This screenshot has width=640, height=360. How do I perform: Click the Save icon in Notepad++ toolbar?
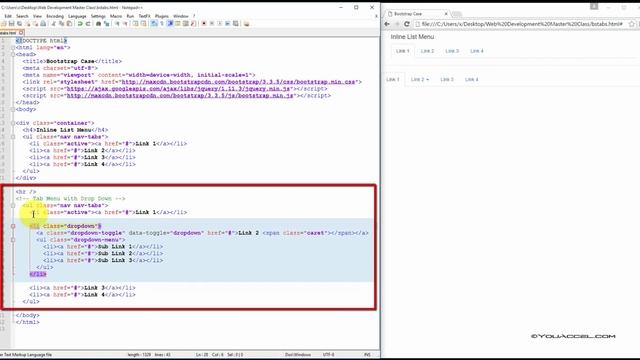(x=11, y=24)
